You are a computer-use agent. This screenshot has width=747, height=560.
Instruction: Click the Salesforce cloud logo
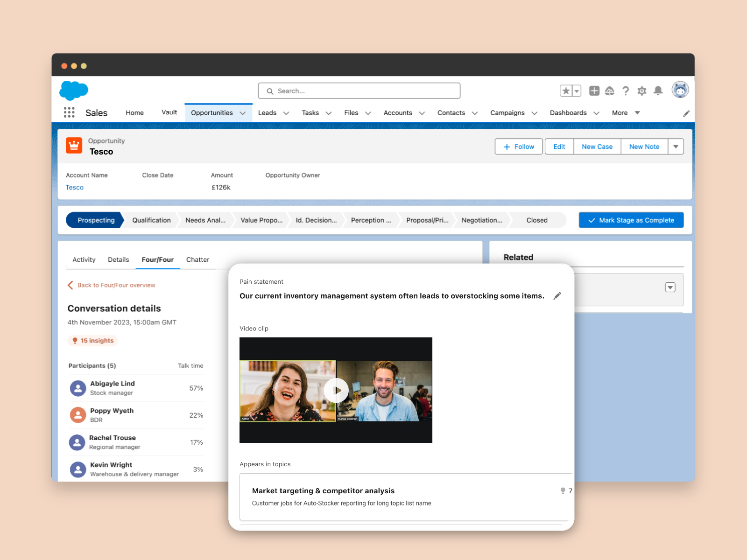point(74,91)
